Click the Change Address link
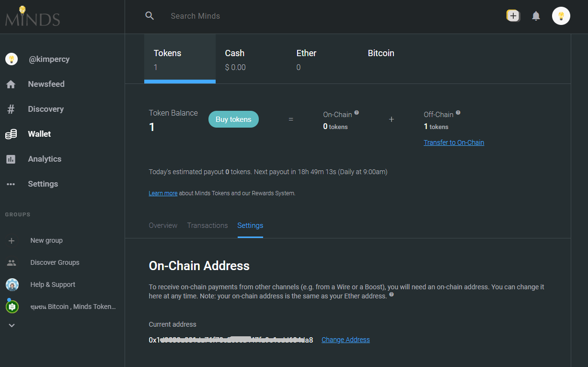The width and height of the screenshot is (588, 367). pyautogui.click(x=346, y=340)
